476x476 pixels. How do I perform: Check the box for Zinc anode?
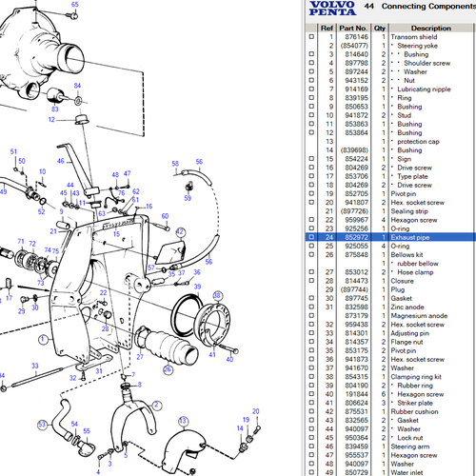click(x=311, y=307)
